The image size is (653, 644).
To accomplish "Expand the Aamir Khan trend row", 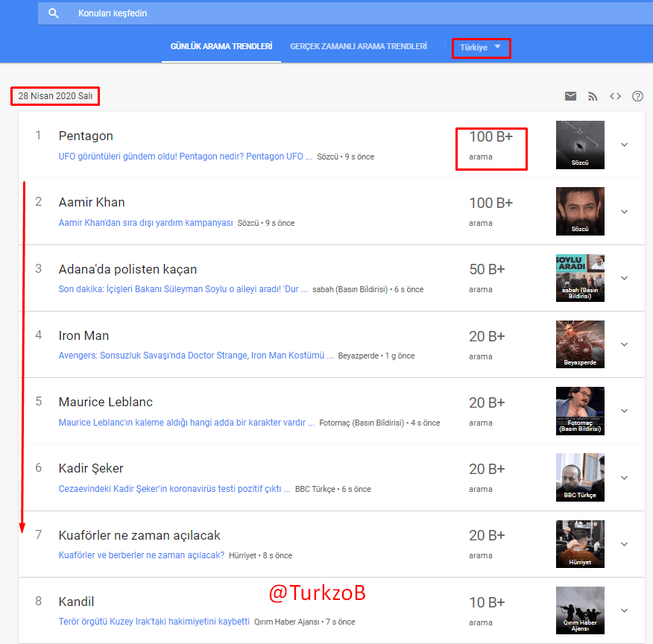I will [624, 212].
